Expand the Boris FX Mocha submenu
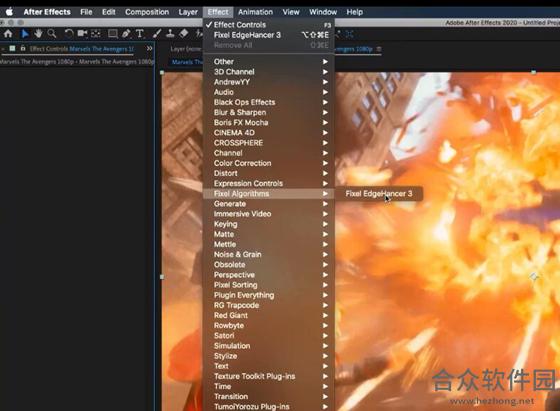 269,122
